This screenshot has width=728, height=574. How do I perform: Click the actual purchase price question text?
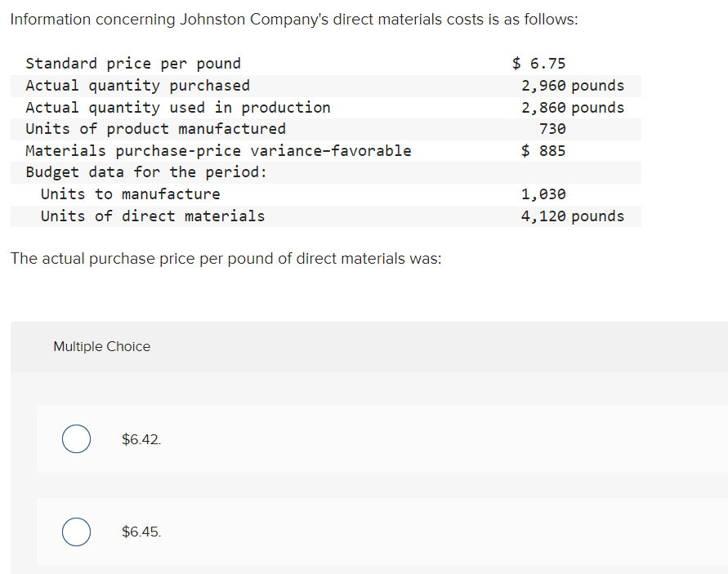point(226,259)
